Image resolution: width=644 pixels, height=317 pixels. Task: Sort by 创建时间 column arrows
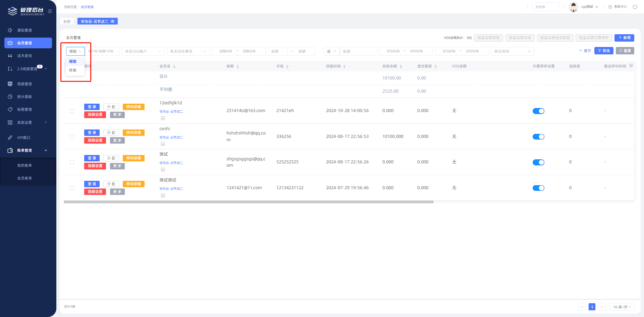tap(344, 66)
